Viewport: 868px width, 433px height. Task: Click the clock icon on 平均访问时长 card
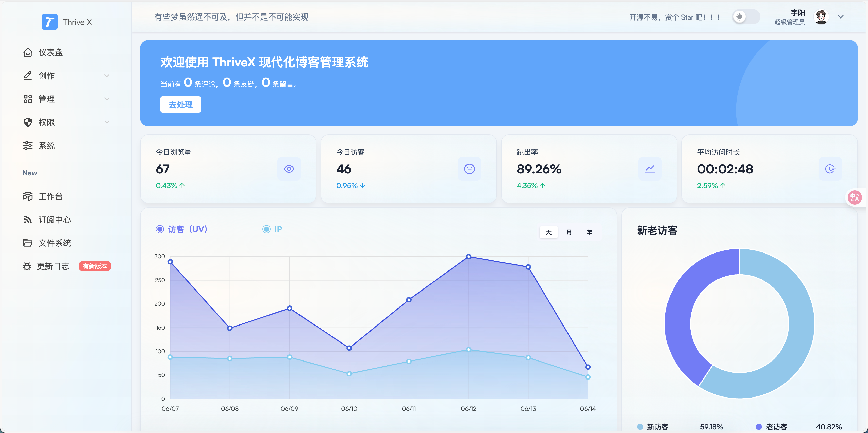830,169
